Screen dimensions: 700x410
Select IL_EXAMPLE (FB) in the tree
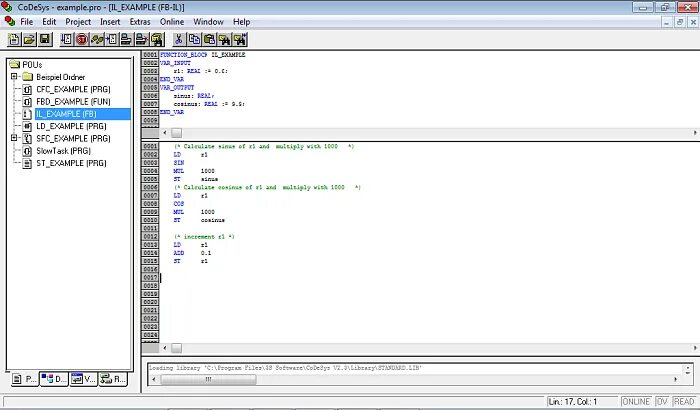click(66, 114)
